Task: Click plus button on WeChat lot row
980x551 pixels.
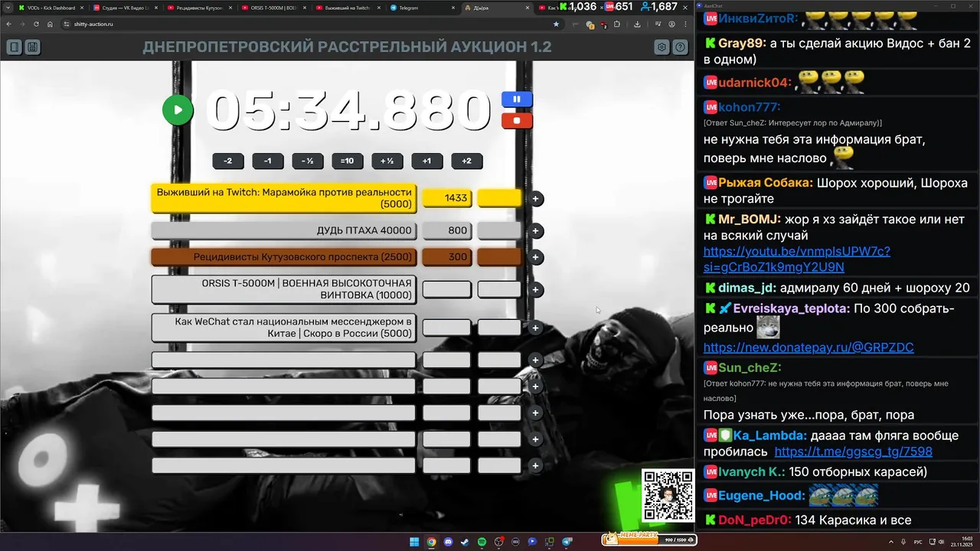Action: pyautogui.click(x=536, y=328)
